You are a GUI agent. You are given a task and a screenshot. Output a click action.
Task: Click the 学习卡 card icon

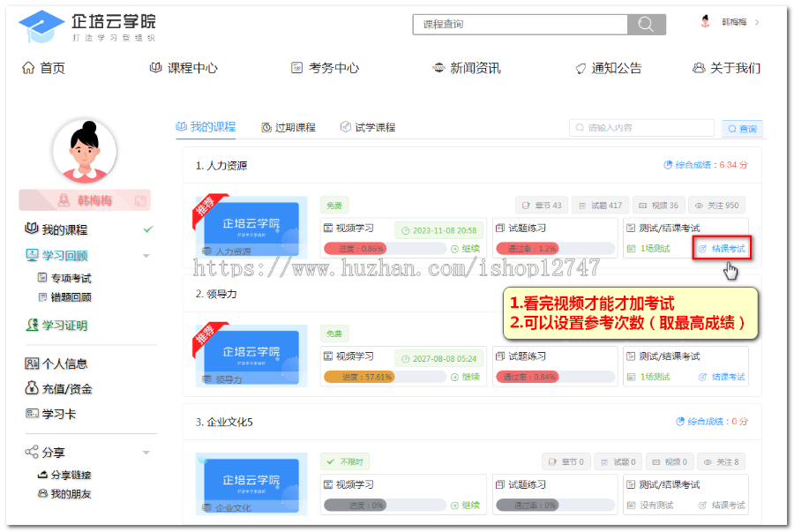point(32,414)
